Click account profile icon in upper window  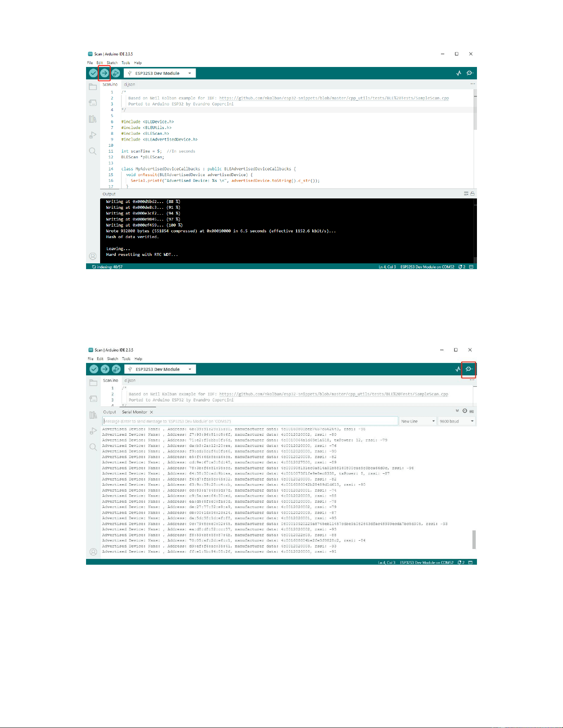(x=93, y=256)
